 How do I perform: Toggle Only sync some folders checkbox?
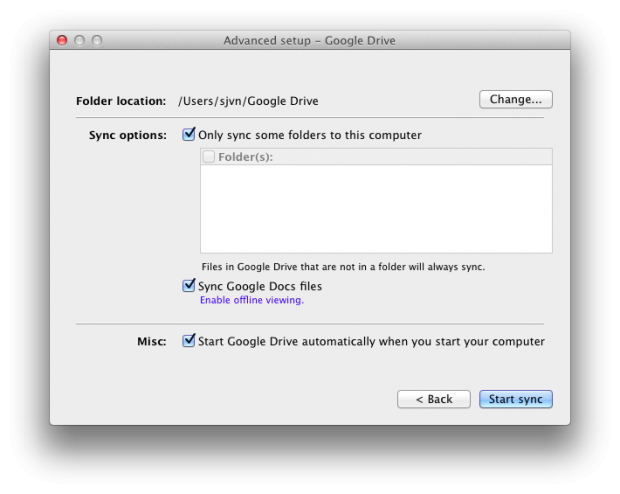(189, 134)
